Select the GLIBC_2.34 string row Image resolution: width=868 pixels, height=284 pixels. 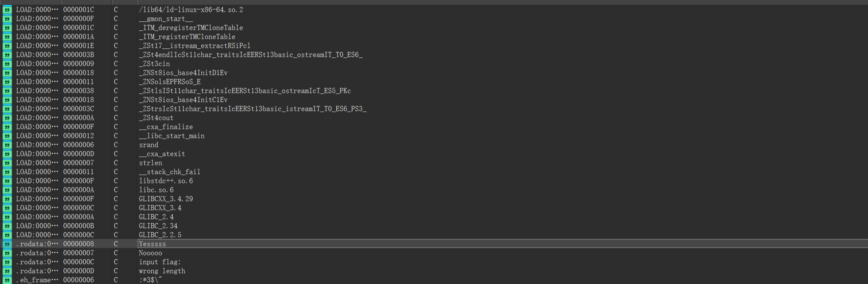pyautogui.click(x=158, y=226)
